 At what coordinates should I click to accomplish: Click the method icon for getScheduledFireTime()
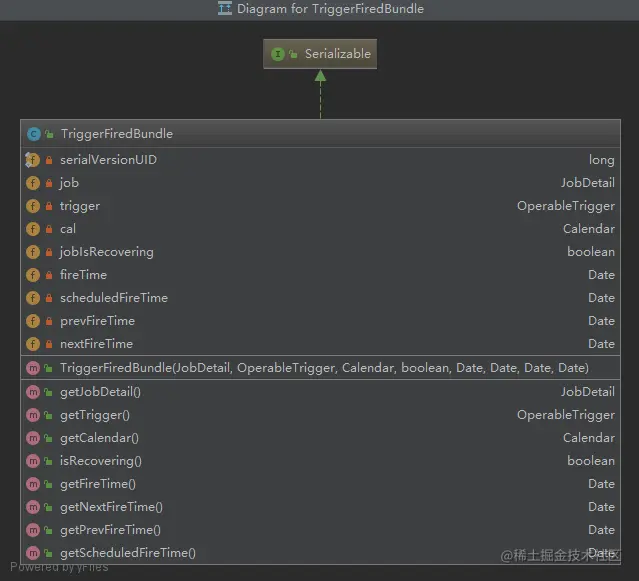pos(33,553)
